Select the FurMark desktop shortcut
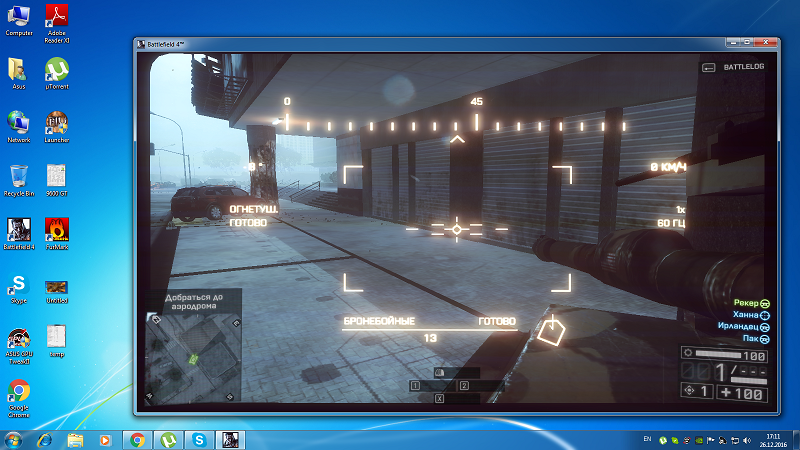Screen dimensions: 800x450 tap(57, 234)
